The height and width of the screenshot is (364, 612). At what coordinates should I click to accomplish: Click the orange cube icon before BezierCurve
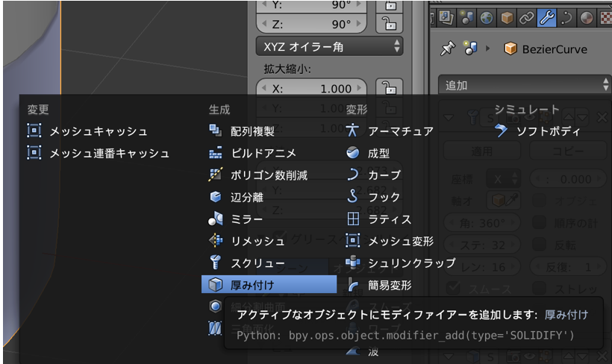tap(510, 48)
